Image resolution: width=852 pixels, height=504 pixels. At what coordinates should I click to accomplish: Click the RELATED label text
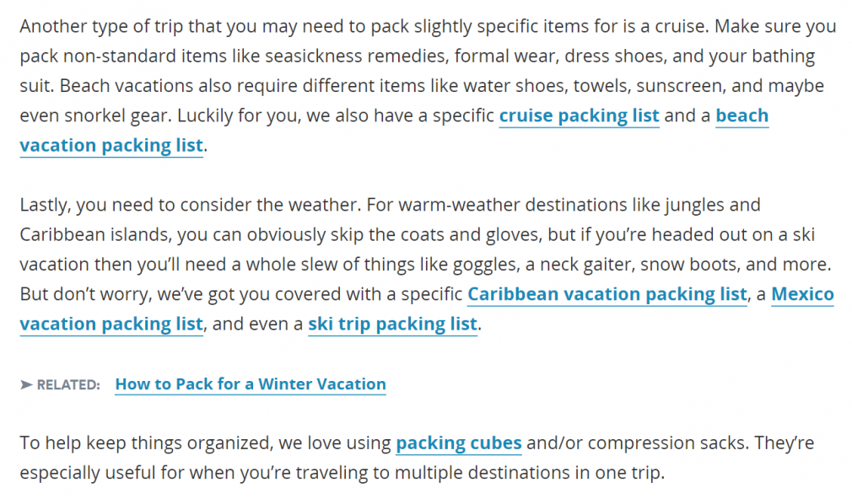pyautogui.click(x=68, y=385)
